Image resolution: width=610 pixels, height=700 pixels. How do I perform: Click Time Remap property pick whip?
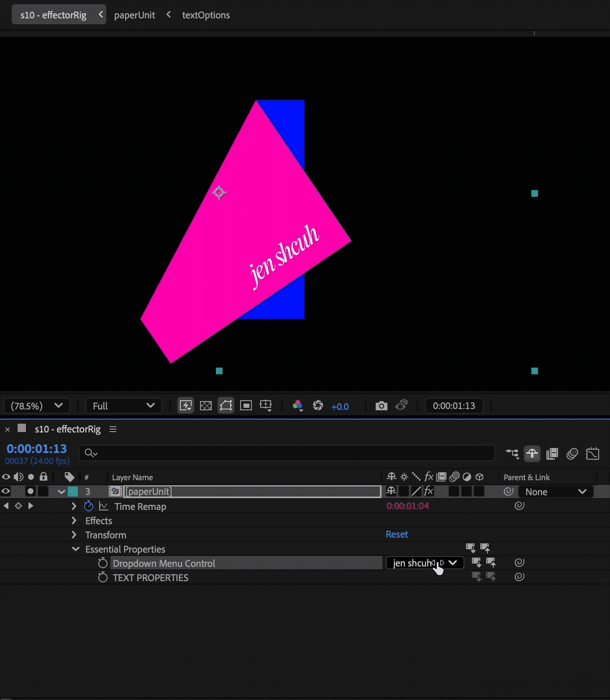point(520,506)
